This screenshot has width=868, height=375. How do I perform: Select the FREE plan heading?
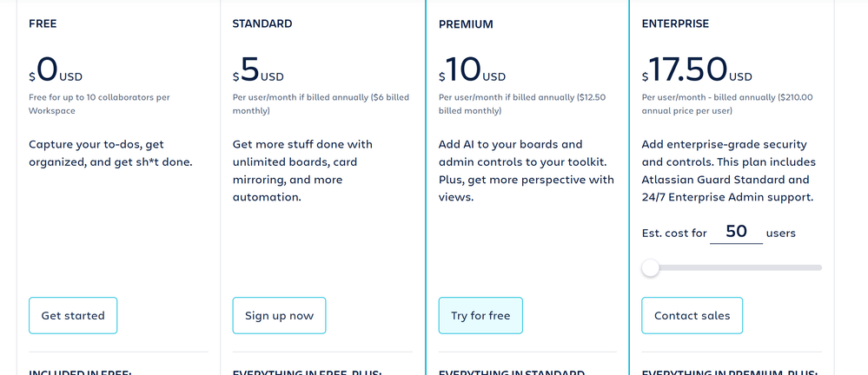[x=43, y=23]
